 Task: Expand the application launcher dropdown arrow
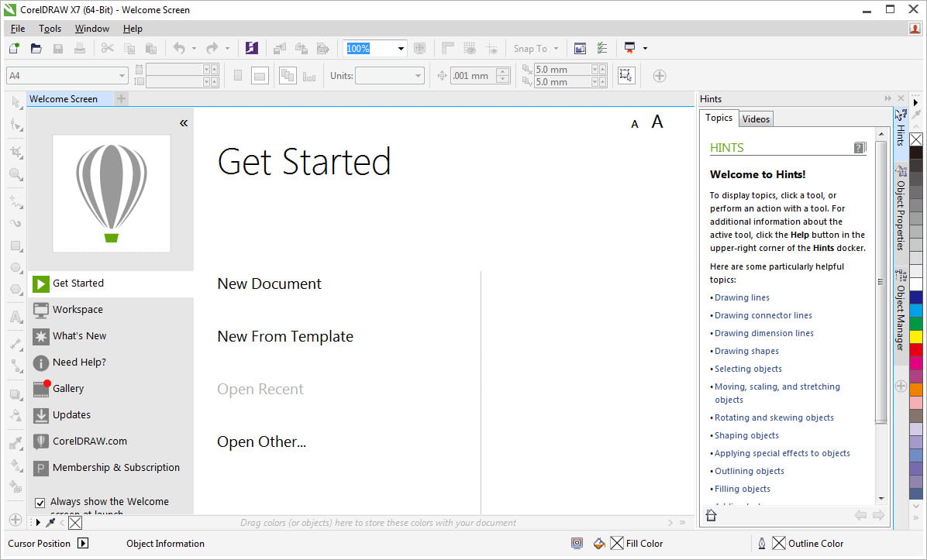[645, 49]
